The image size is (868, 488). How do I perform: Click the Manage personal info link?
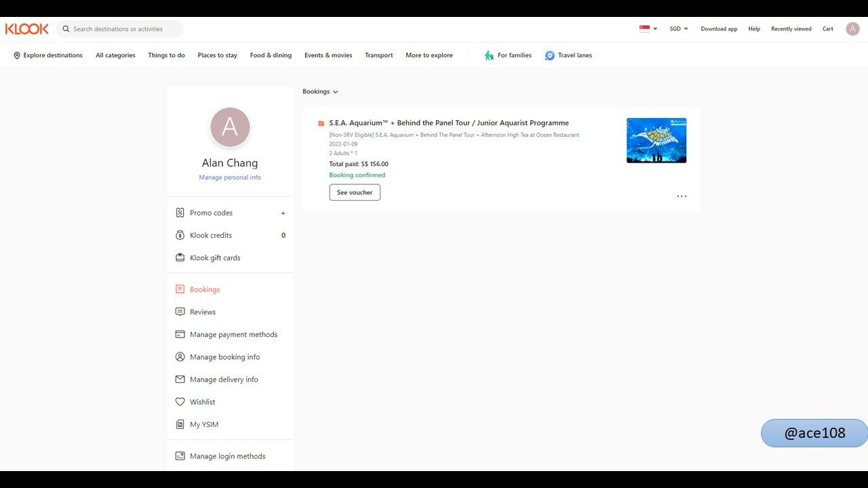[x=230, y=178]
